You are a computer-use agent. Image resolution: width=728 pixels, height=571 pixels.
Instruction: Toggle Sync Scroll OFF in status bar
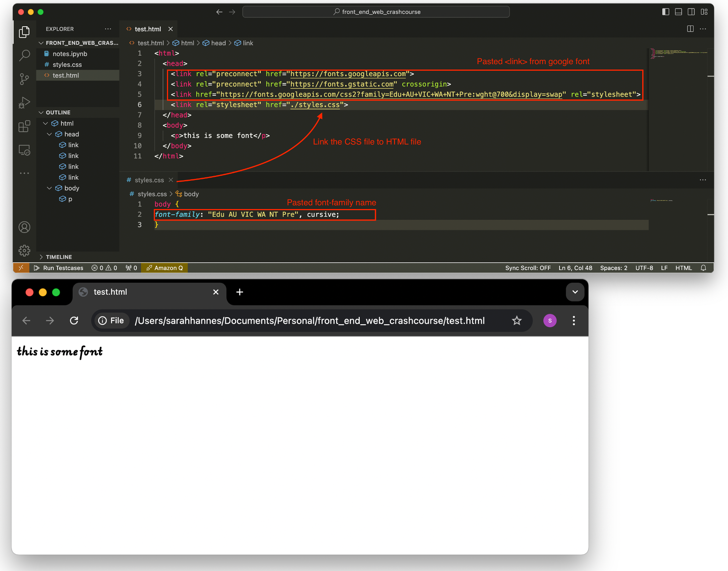[x=528, y=268]
